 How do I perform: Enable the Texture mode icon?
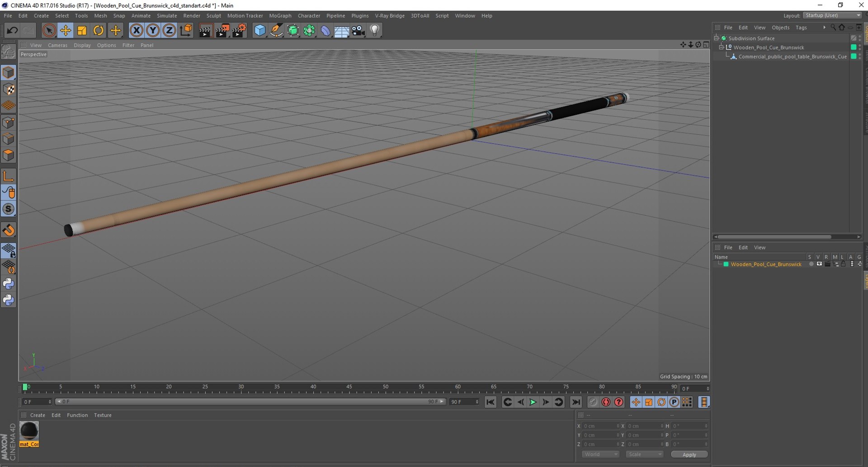coord(9,89)
